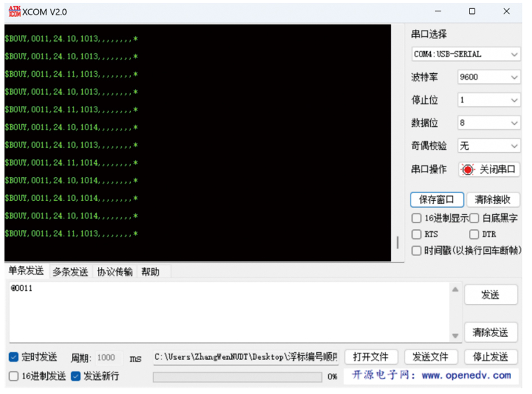This screenshot has width=532, height=394.
Task: Toggle the 白底黑字 checkbox
Action: [474, 218]
